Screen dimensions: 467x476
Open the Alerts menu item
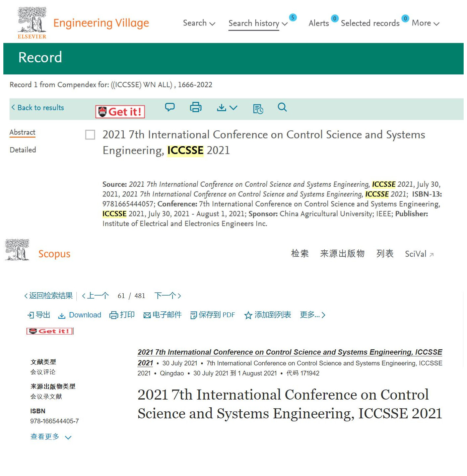[x=319, y=23]
